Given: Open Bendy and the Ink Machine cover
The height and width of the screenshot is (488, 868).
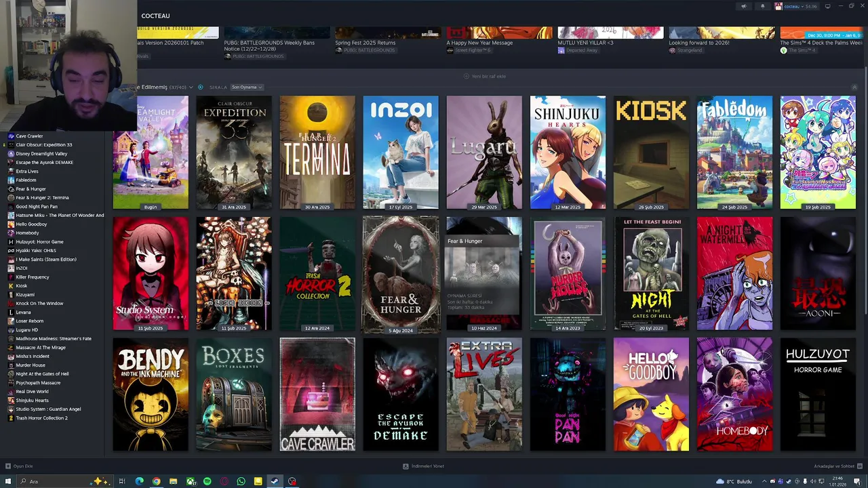Looking at the screenshot, I should [151, 394].
